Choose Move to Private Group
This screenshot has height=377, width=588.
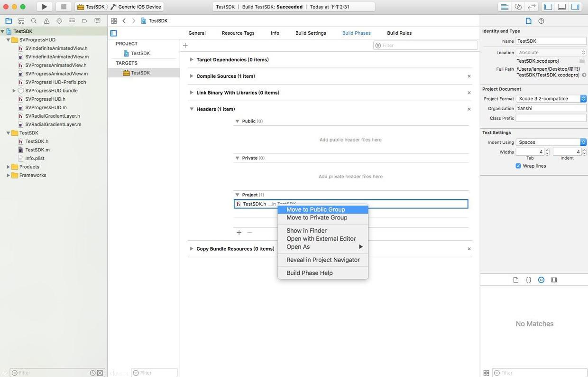323,217
